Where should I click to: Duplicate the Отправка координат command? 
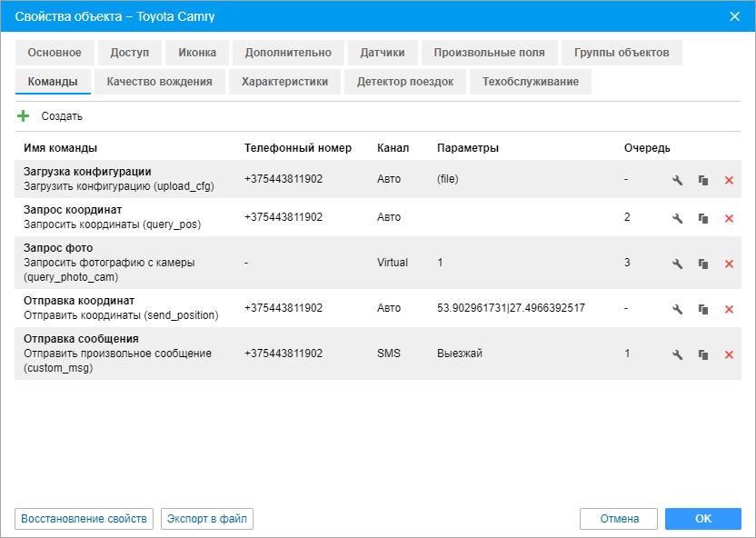click(x=703, y=309)
